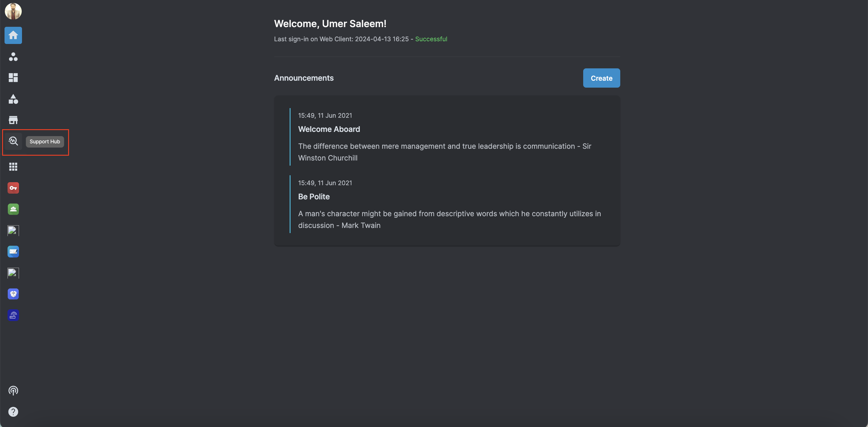Click the timestamp above "Welcome Aboard"
This screenshot has height=427, width=868.
[325, 116]
